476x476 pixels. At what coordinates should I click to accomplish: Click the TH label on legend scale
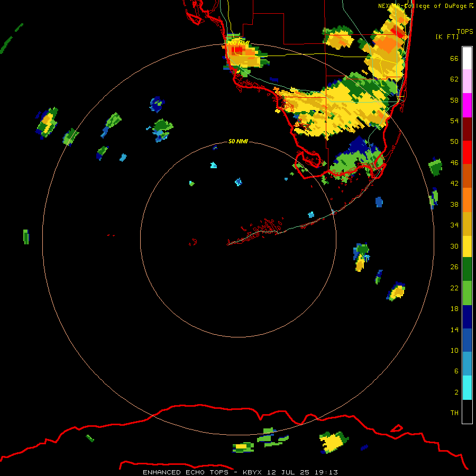point(454,413)
